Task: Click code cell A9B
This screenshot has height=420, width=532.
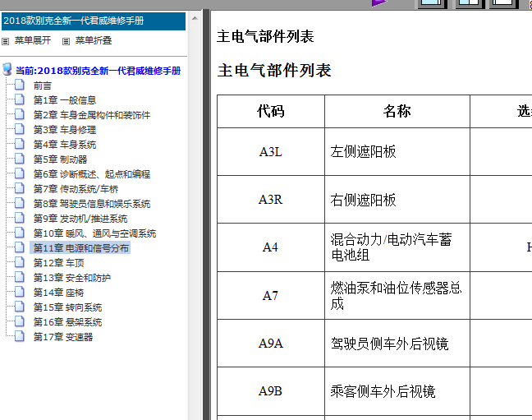Action: [271, 391]
